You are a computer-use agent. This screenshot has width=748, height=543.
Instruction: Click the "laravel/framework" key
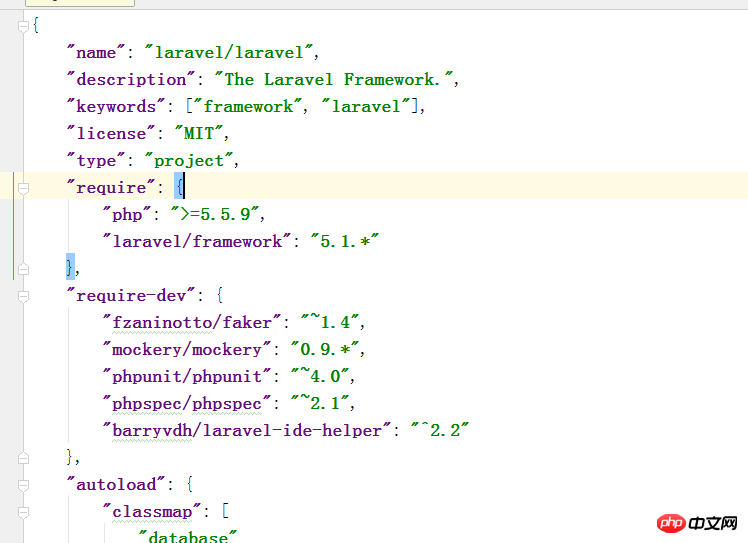197,241
